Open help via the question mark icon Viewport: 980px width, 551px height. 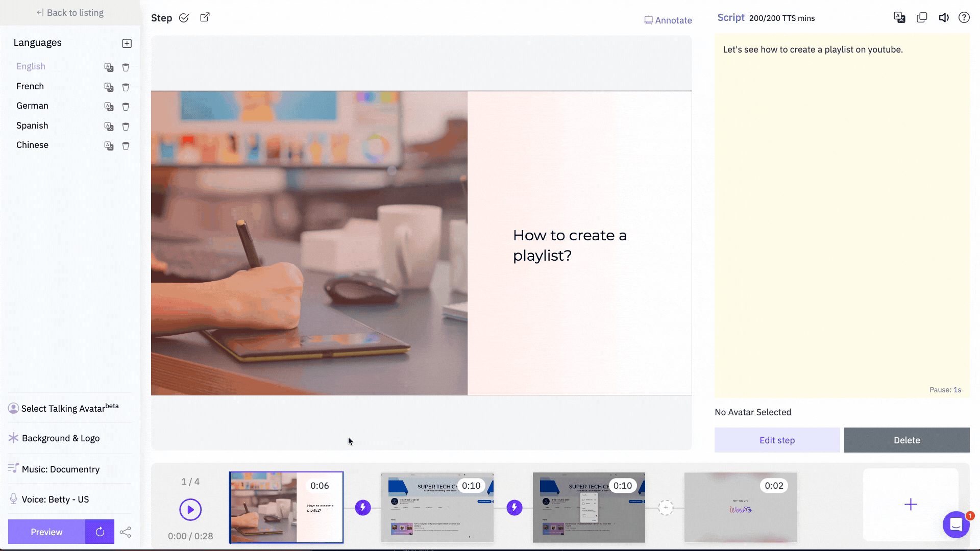[x=964, y=17]
